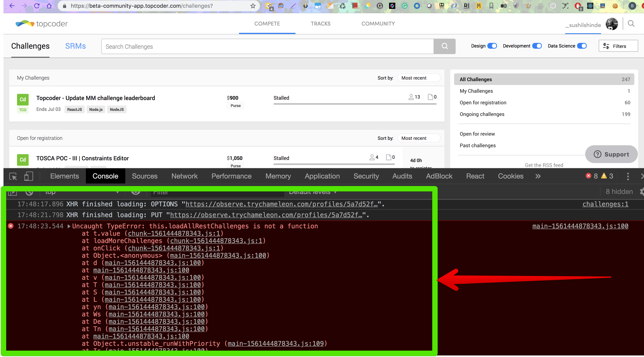Click the Grammarly extension icon

(404, 6)
